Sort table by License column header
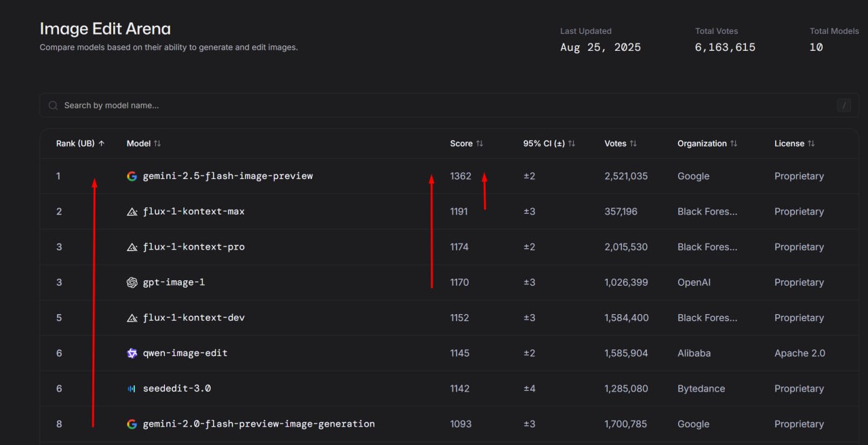This screenshot has width=868, height=445. pos(795,143)
